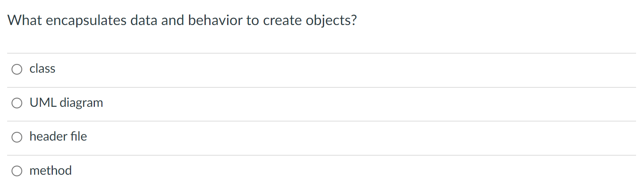Click the word 'encapsulates' in the question
Viewport: 644px width, 191px height.
click(86, 21)
